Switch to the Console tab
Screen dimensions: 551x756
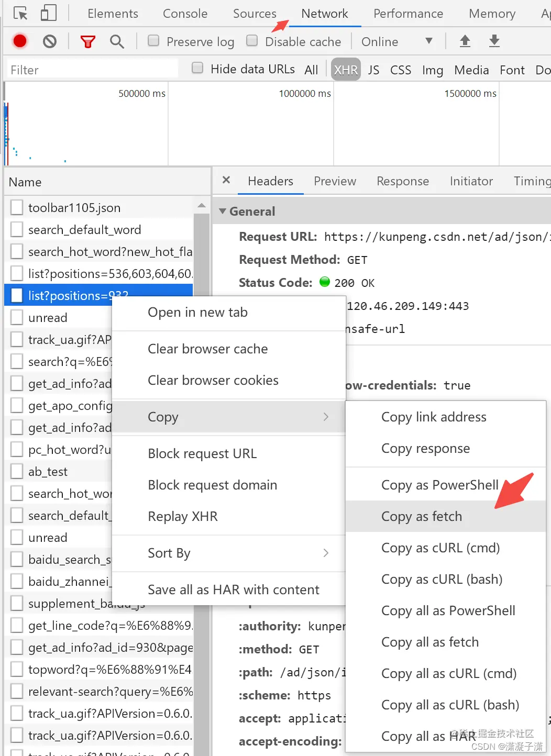(185, 14)
